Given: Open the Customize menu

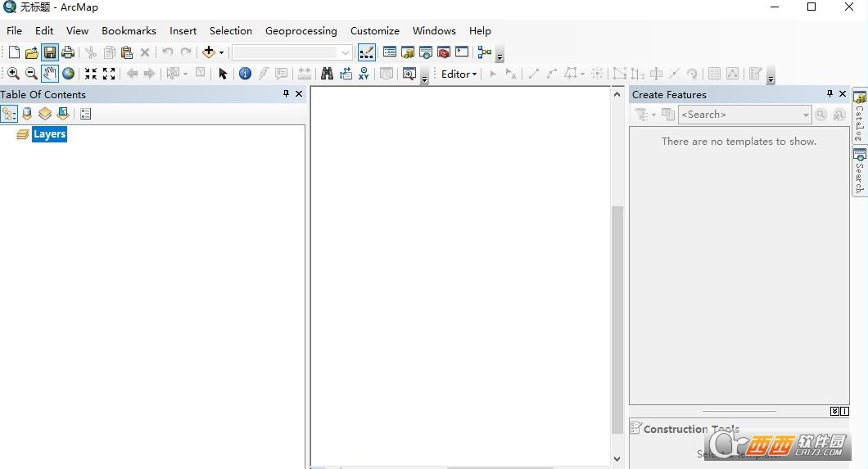Looking at the screenshot, I should pos(375,31).
